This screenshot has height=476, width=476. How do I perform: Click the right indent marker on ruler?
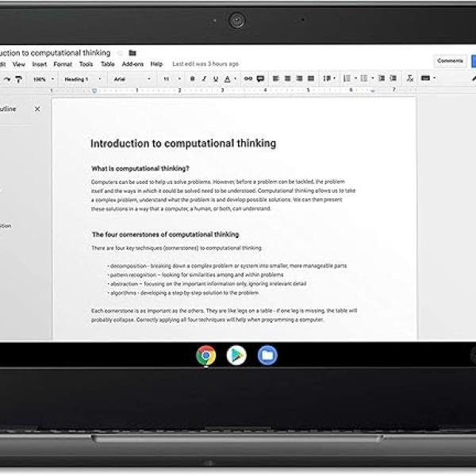[x=373, y=90]
